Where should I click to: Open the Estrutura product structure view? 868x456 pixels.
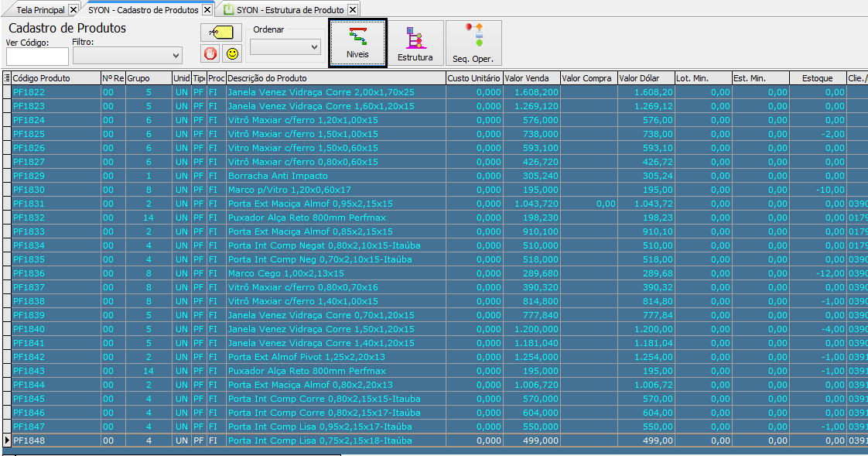415,43
